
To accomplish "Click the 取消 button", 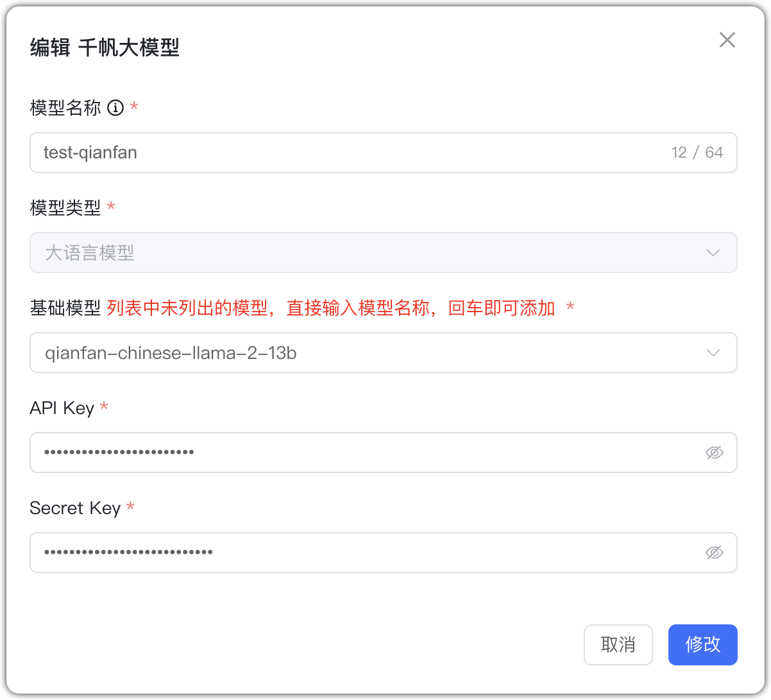I will [618, 645].
